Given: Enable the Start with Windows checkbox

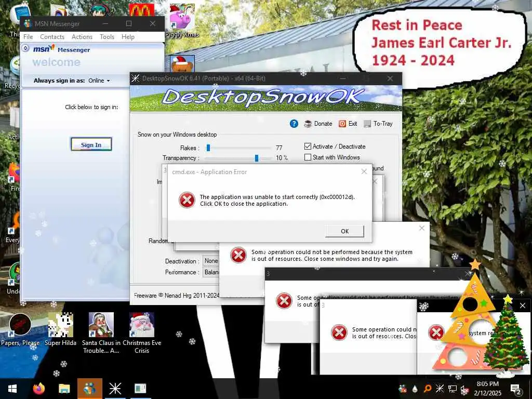Looking at the screenshot, I should (x=308, y=157).
